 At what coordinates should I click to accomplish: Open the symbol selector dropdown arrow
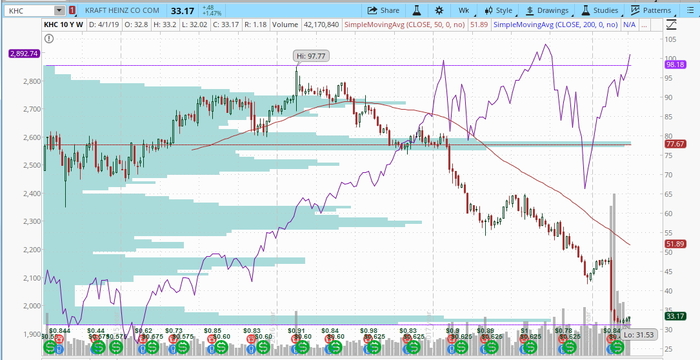(x=59, y=10)
